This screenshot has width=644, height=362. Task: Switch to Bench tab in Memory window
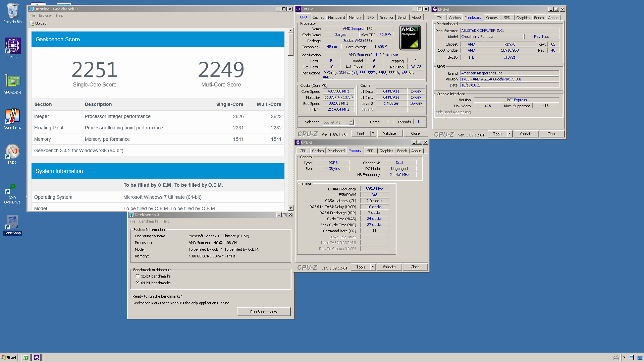[x=402, y=151]
